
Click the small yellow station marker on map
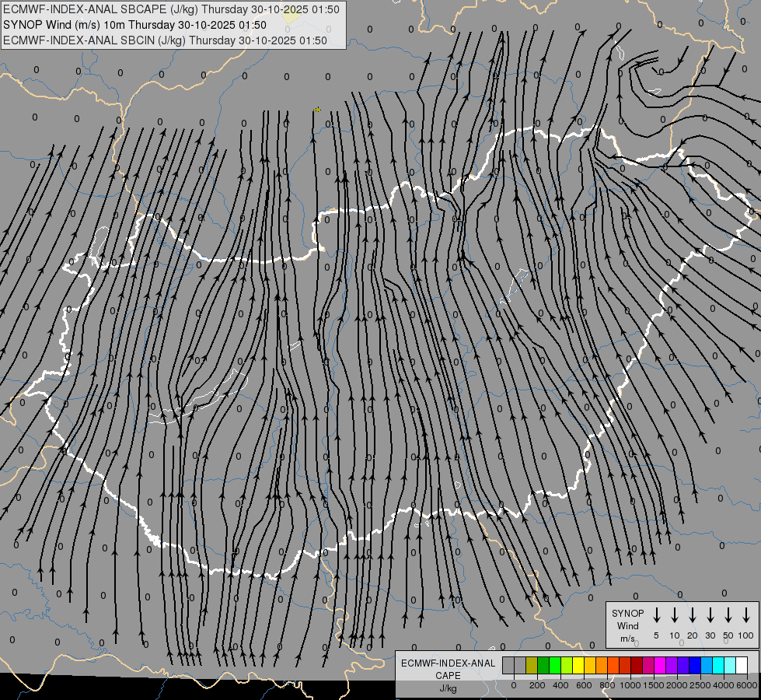pyautogui.click(x=317, y=110)
